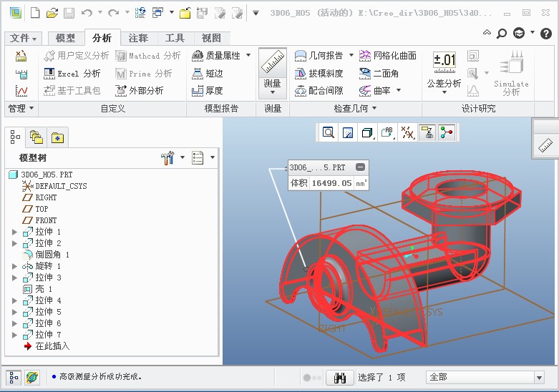
Task: Open the Excel 分析 tool
Action: point(72,73)
